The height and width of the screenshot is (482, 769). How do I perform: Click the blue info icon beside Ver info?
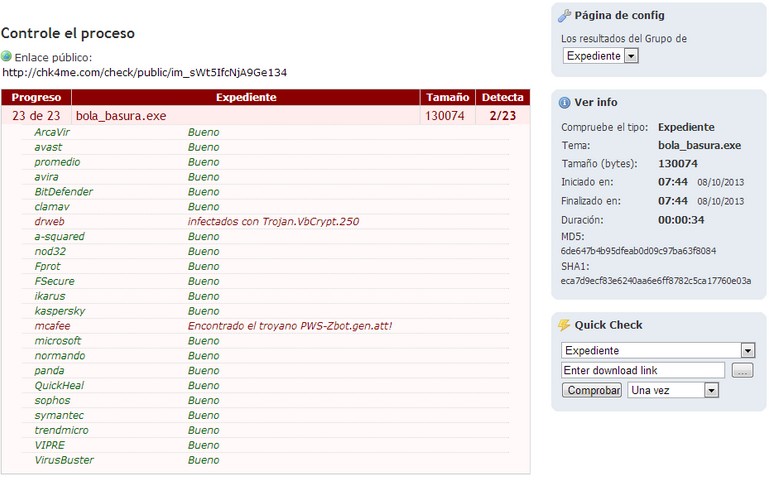tap(564, 102)
